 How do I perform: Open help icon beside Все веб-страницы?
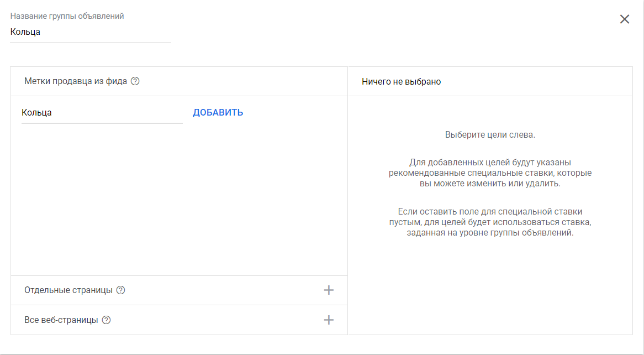(107, 320)
